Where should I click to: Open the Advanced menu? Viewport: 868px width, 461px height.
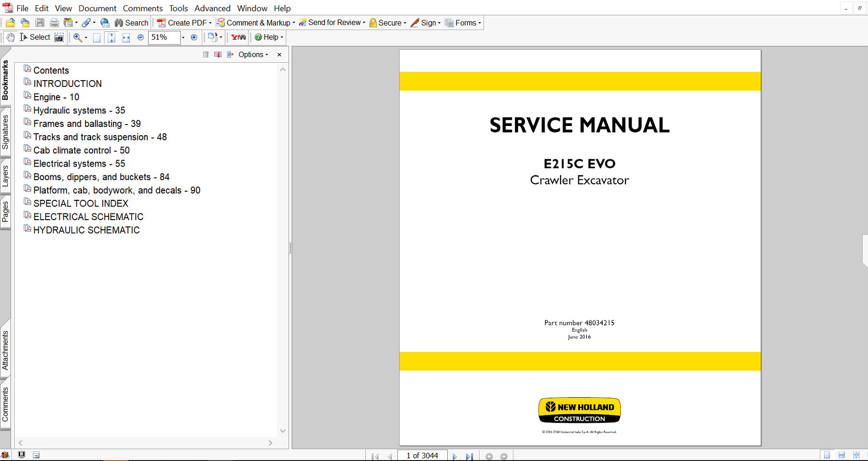point(212,8)
